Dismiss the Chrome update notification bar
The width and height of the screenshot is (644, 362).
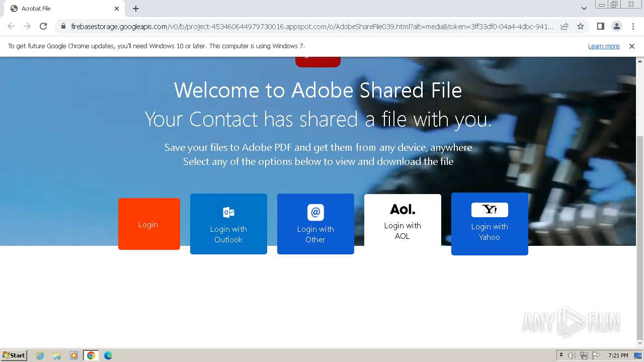pos(632,46)
